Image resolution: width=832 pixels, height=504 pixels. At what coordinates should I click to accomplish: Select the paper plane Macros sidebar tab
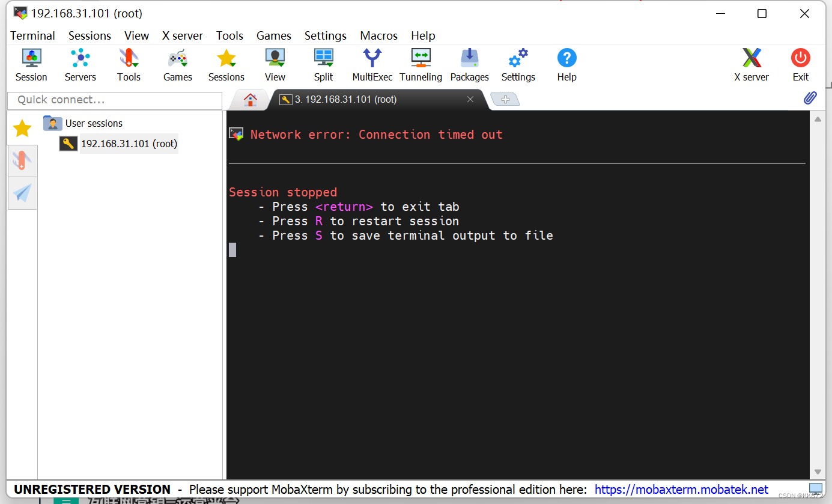22,193
